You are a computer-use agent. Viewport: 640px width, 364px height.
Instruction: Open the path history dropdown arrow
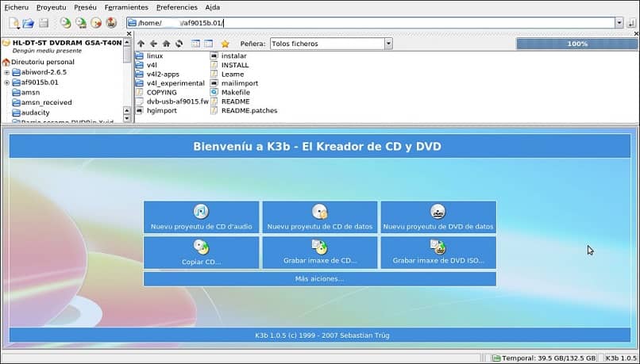(619, 23)
